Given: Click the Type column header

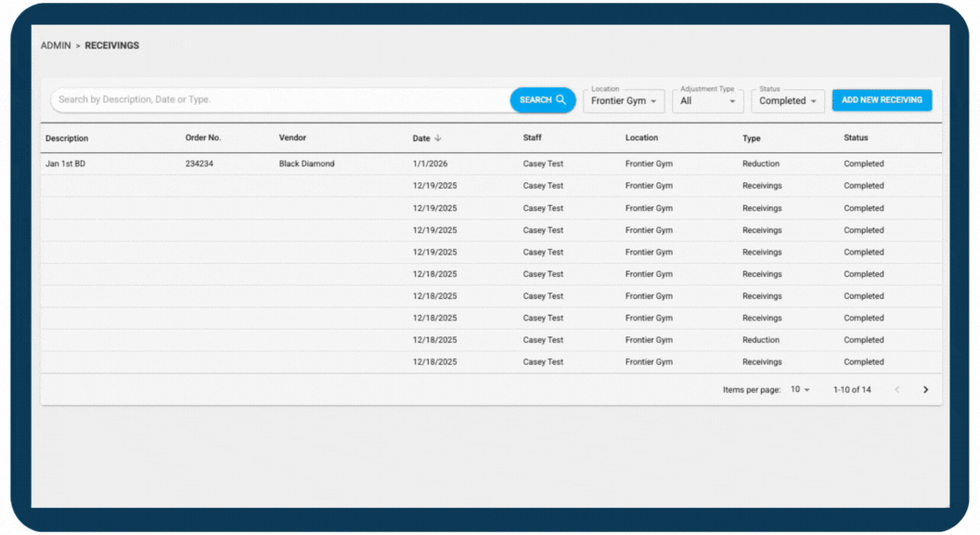Looking at the screenshot, I should 751,138.
